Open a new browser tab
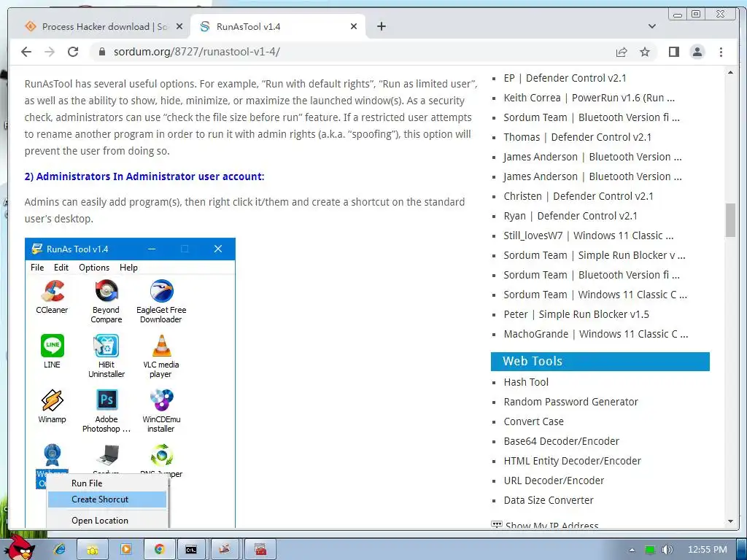 [381, 27]
